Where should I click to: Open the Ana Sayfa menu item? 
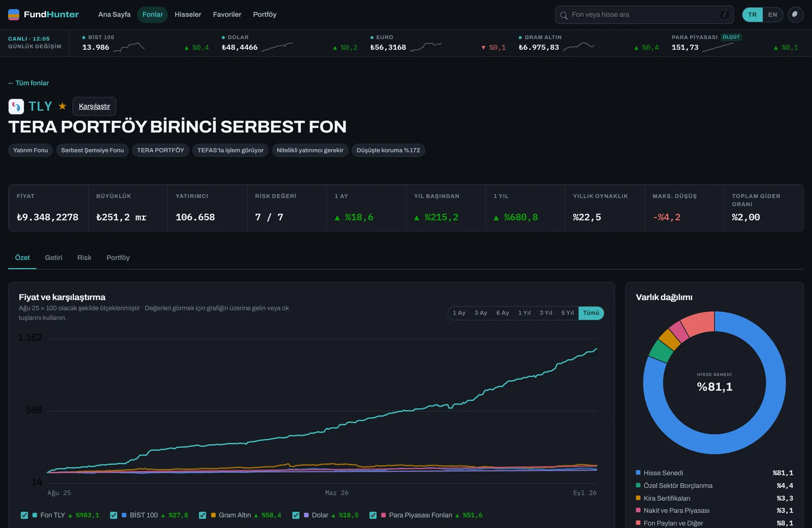(114, 15)
